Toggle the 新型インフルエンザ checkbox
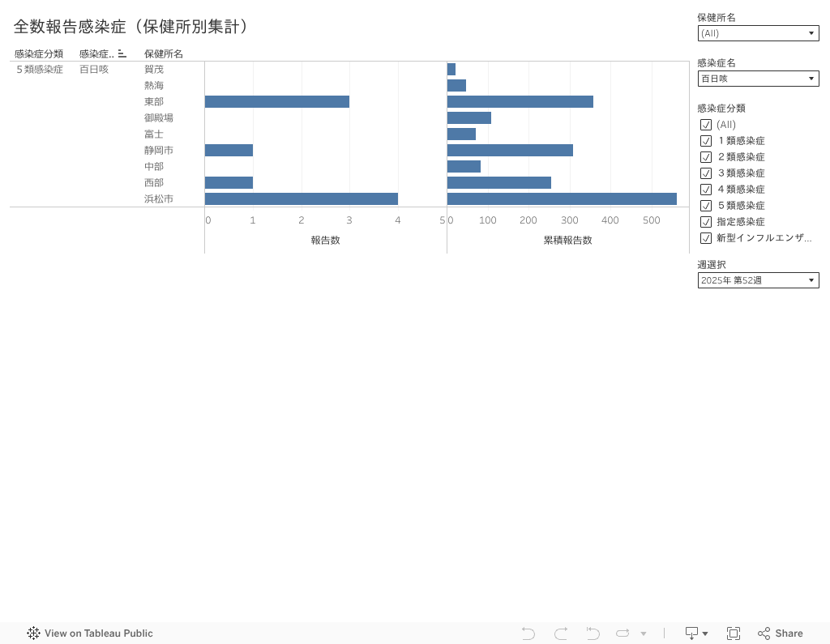 [706, 238]
